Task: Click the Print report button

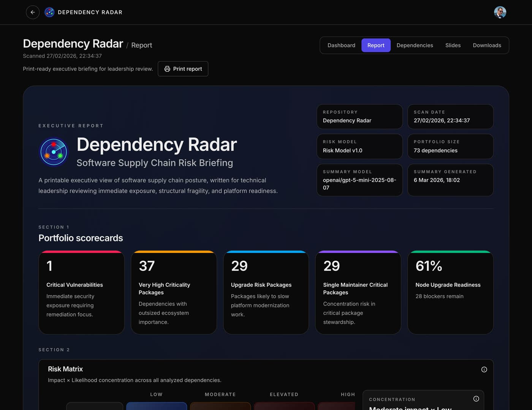Action: pyautogui.click(x=183, y=69)
